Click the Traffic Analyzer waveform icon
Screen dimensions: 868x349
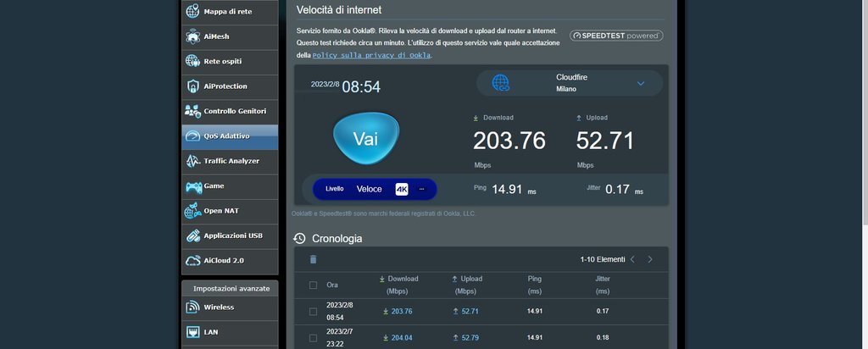pos(192,161)
